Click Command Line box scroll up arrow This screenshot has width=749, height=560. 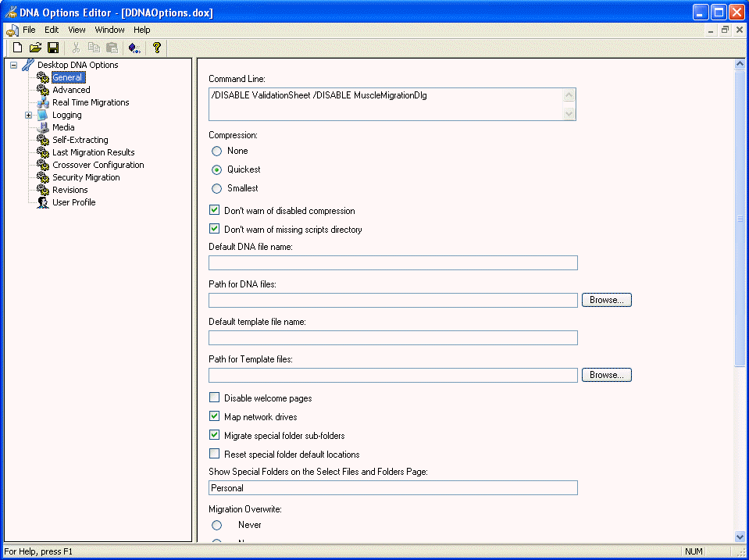point(569,95)
